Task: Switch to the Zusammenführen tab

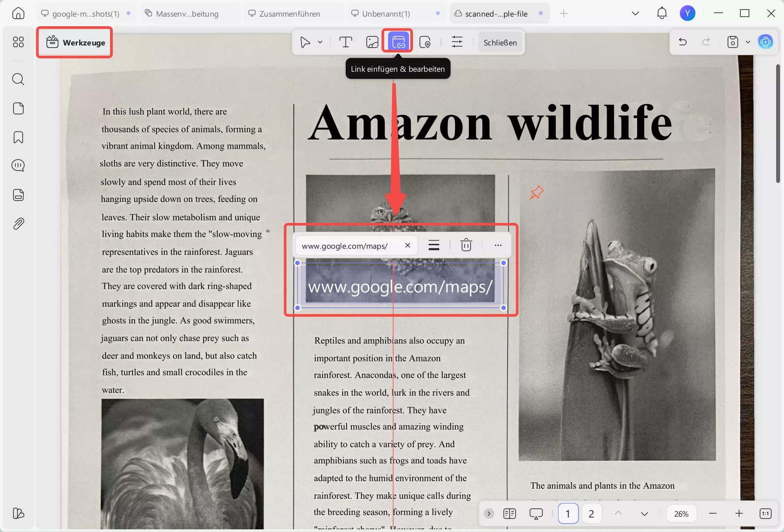Action: (x=290, y=14)
